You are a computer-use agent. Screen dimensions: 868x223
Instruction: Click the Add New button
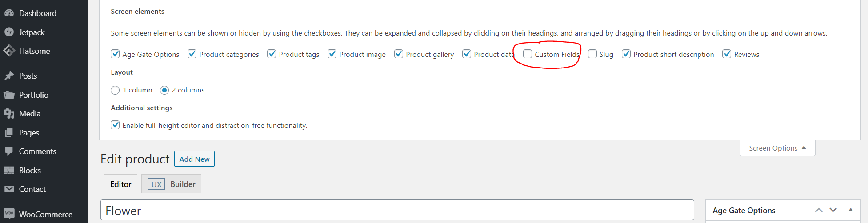(x=194, y=159)
